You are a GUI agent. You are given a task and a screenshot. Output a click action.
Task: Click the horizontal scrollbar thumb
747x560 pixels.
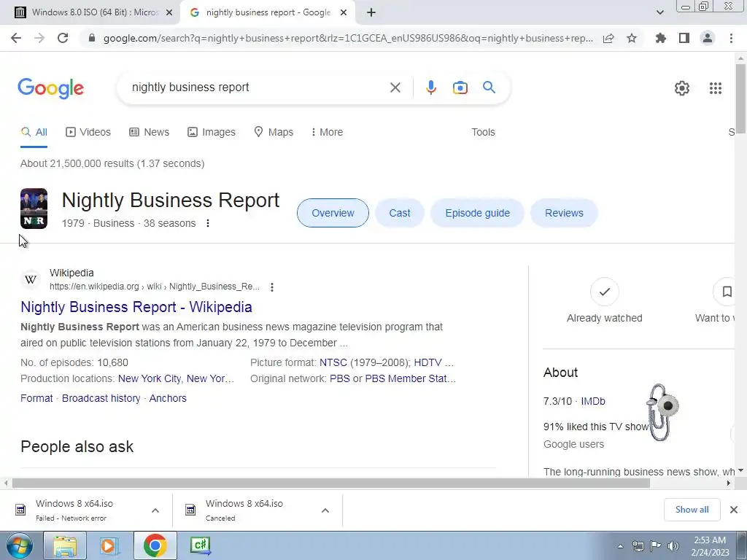tap(331, 483)
